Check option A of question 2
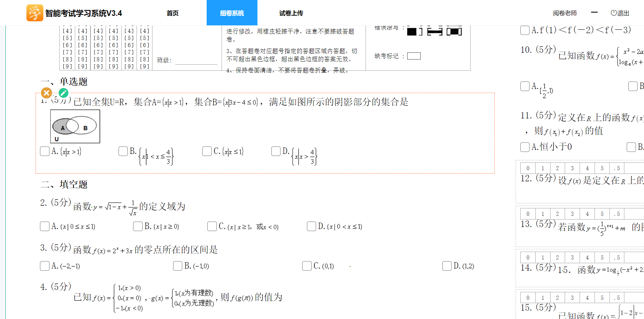 (x=45, y=226)
